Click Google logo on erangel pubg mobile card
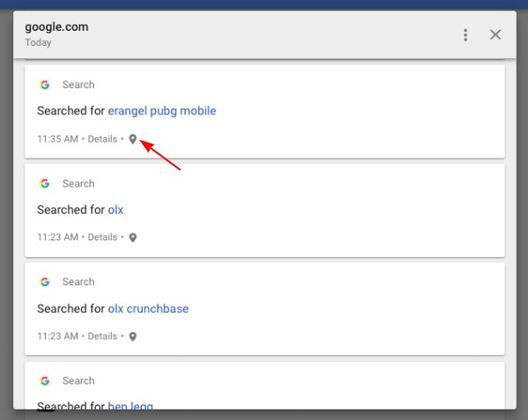Image resolution: width=528 pixels, height=420 pixels. (45, 85)
